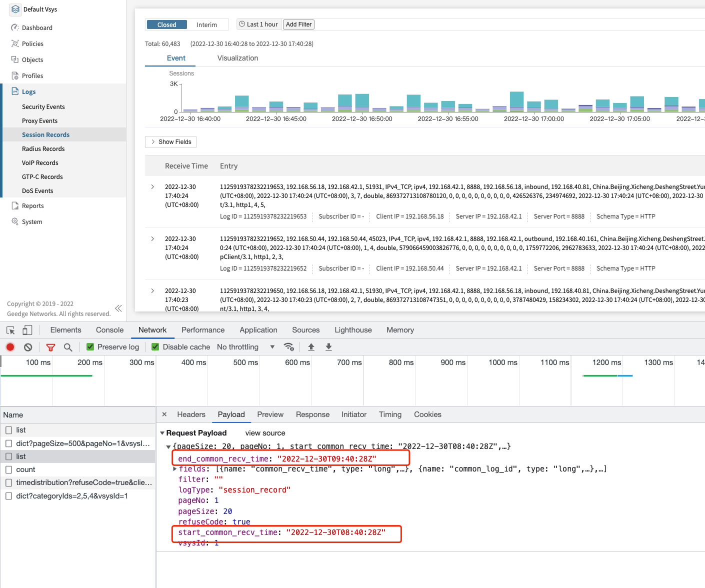Expand the Show Fields section

pos(170,142)
